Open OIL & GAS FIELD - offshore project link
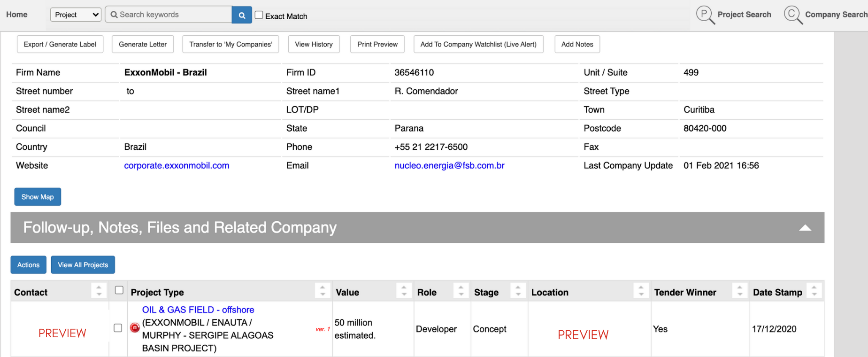 click(198, 310)
